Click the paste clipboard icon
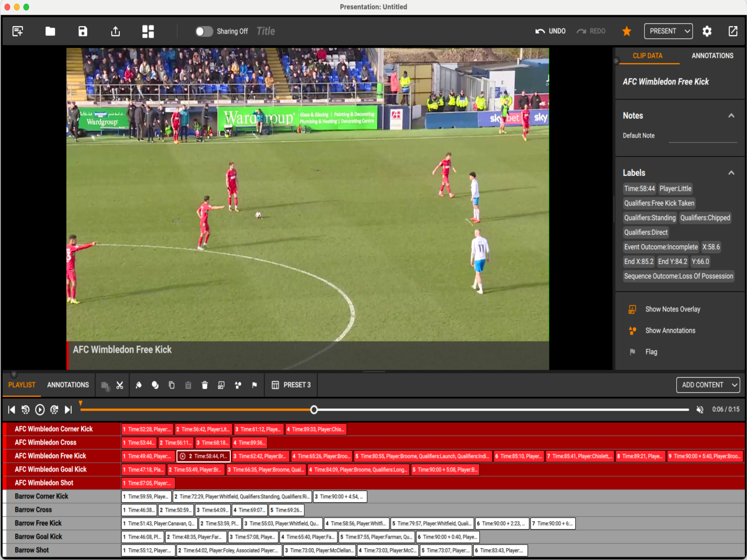The image size is (747, 560). coord(188,385)
